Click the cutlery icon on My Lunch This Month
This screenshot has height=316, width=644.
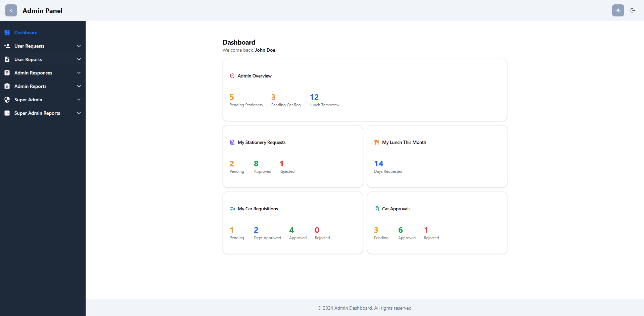376,142
